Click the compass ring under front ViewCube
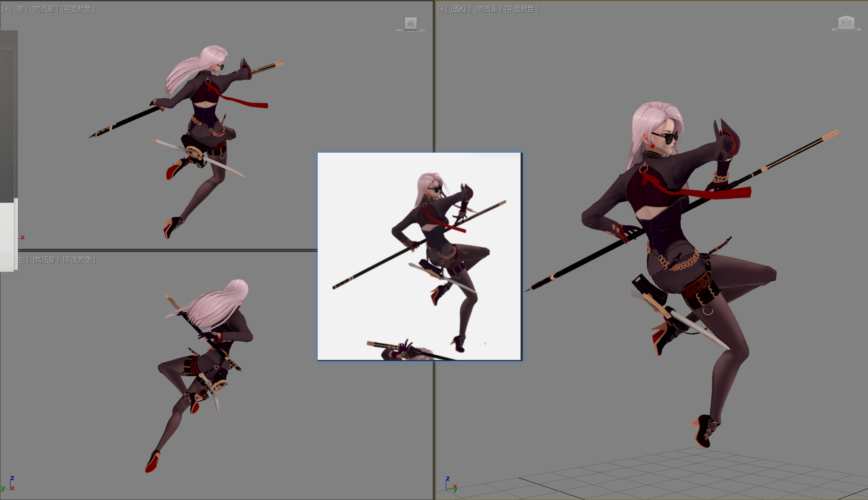Screen dimensions: 868x500 coord(411,31)
